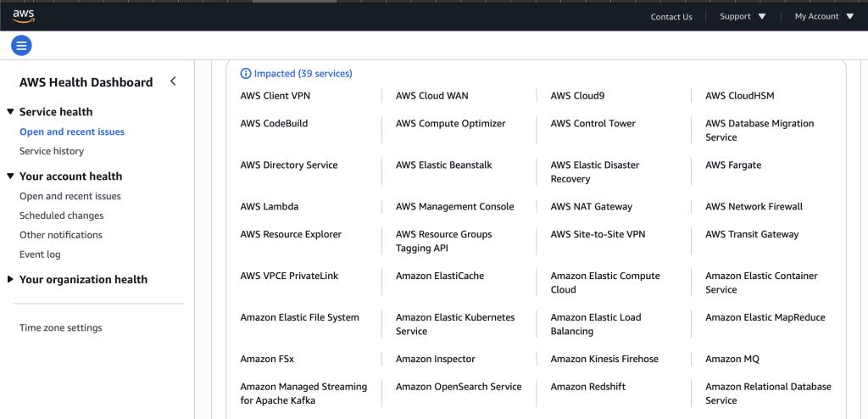Click Amazon Elastic Container Service

[x=761, y=282]
